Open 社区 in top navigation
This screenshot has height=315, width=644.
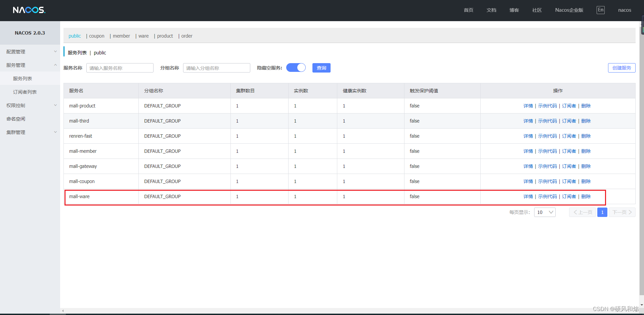click(537, 10)
